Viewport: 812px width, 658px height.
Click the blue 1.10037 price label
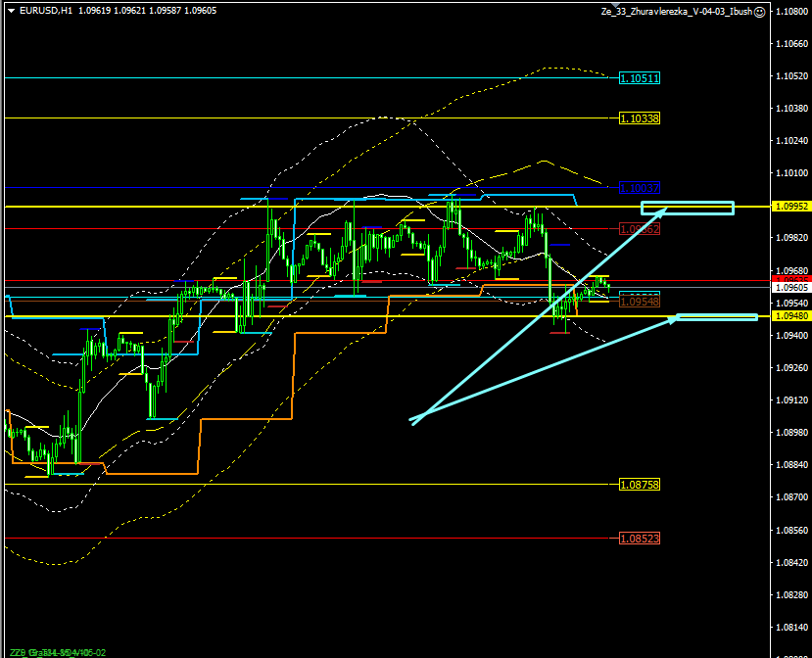pyautogui.click(x=640, y=187)
